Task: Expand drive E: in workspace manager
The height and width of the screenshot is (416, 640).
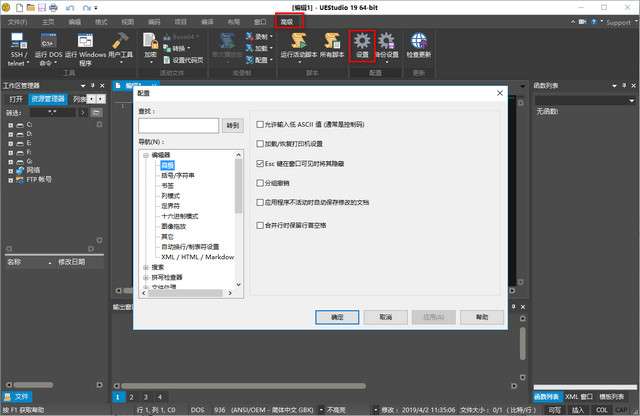Action: point(11,144)
